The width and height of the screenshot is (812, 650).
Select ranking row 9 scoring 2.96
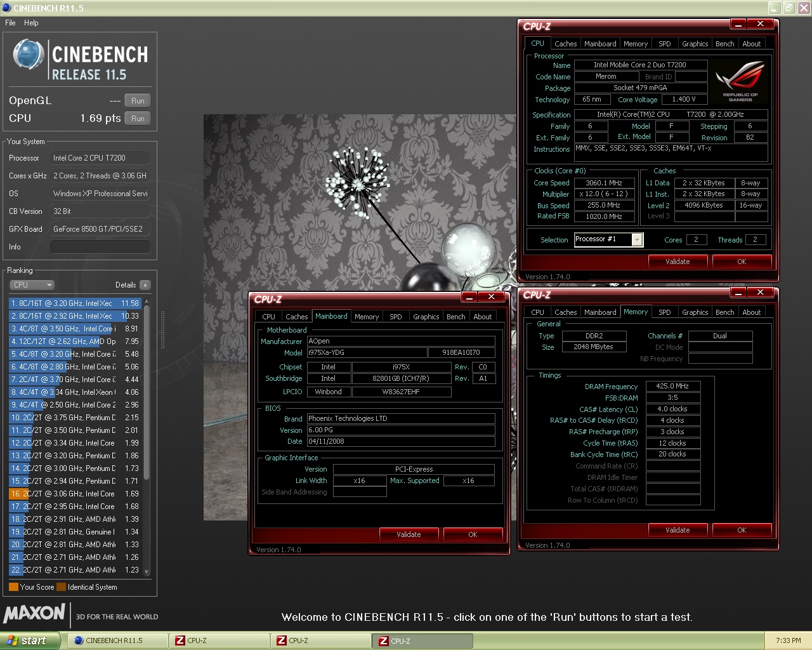click(75, 405)
